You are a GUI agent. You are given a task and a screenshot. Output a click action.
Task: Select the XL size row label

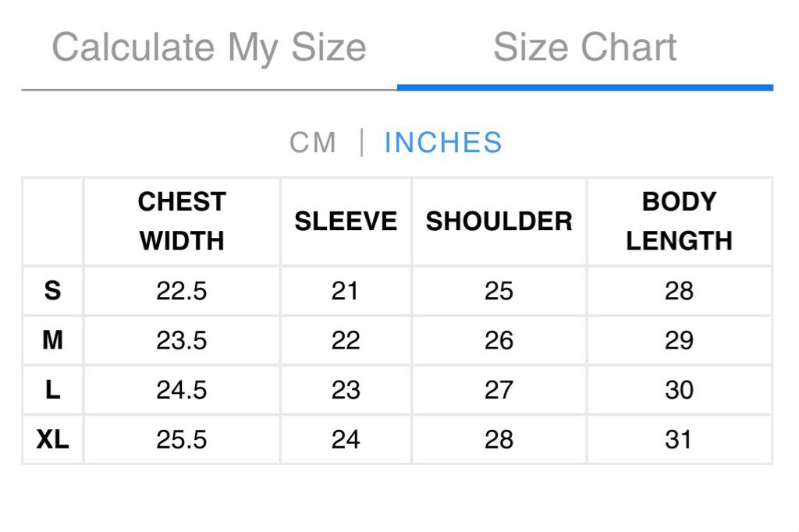pos(52,439)
